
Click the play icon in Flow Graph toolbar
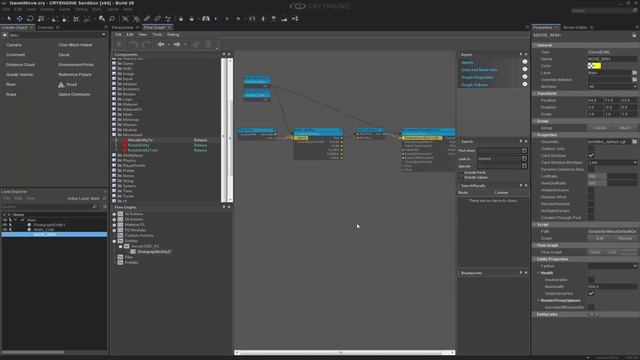[x=119, y=44]
